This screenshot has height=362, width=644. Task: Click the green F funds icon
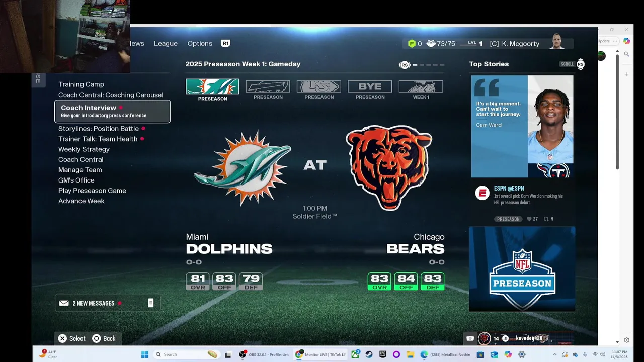412,44
